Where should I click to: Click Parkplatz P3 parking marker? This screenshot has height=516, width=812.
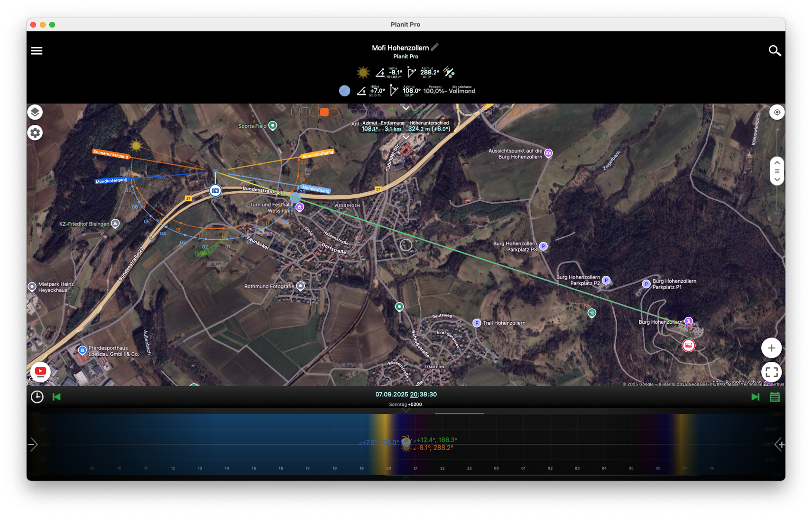point(544,246)
